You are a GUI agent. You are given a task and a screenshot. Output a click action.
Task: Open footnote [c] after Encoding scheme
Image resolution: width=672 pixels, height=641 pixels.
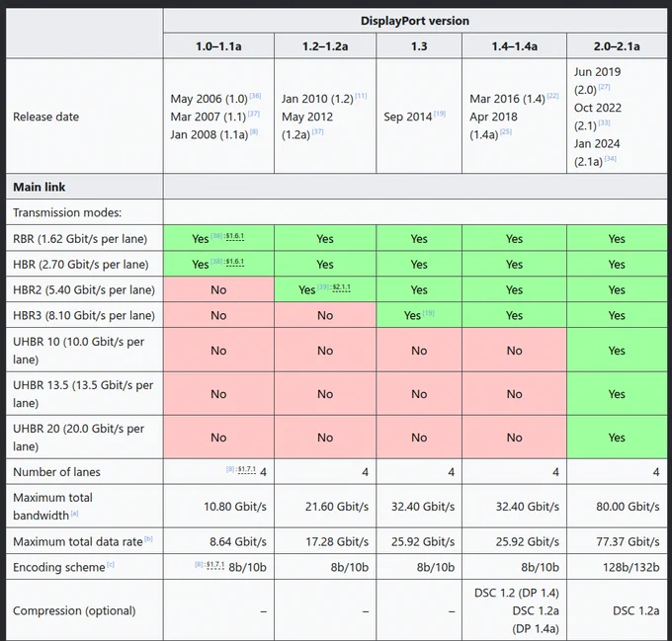[x=111, y=565]
